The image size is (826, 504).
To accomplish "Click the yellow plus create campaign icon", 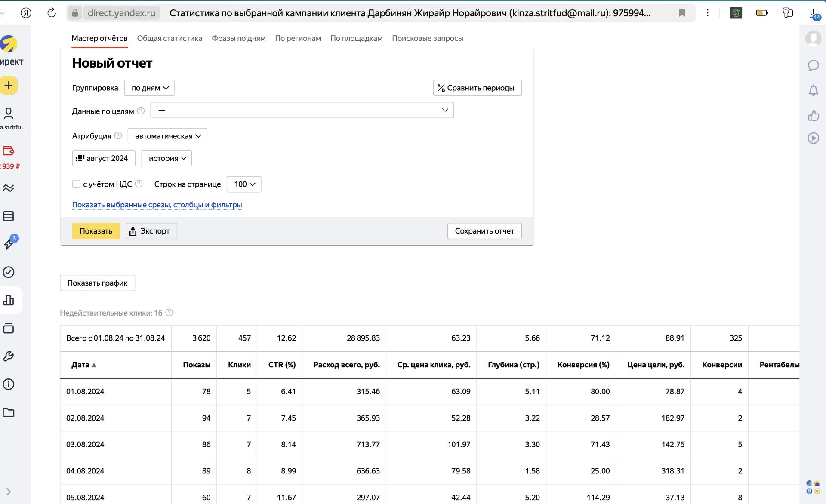I will (x=9, y=85).
